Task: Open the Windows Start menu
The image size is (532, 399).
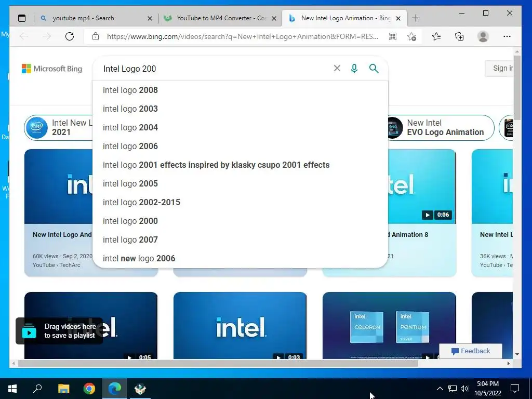Action: [x=12, y=389]
